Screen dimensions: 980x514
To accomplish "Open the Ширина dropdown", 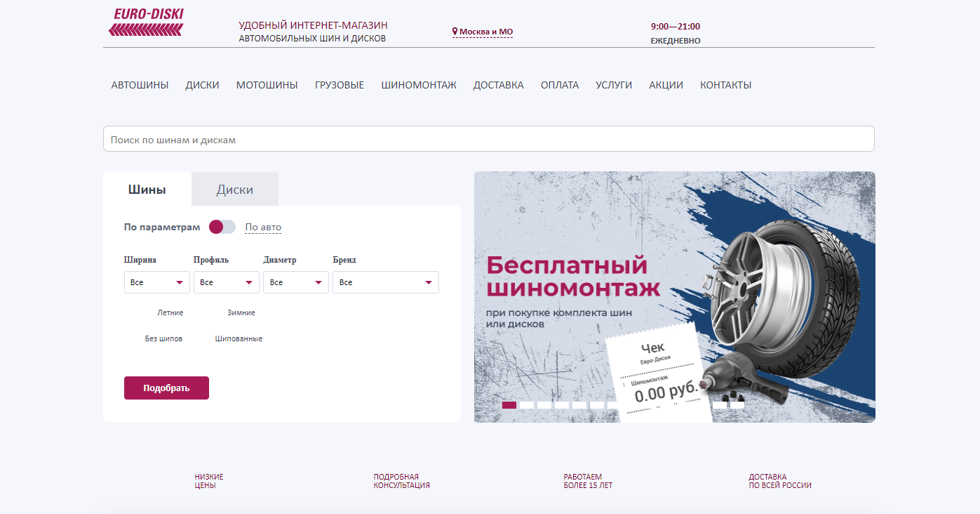I will pos(157,282).
